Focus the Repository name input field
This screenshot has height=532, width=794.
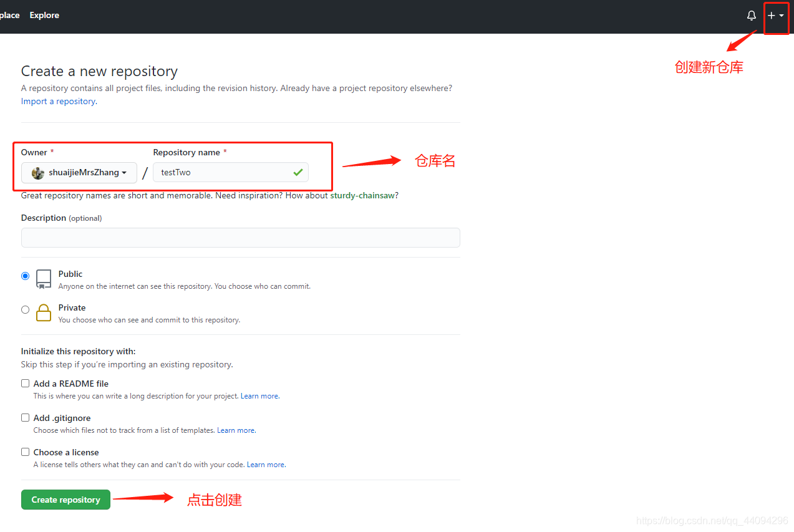coord(231,172)
